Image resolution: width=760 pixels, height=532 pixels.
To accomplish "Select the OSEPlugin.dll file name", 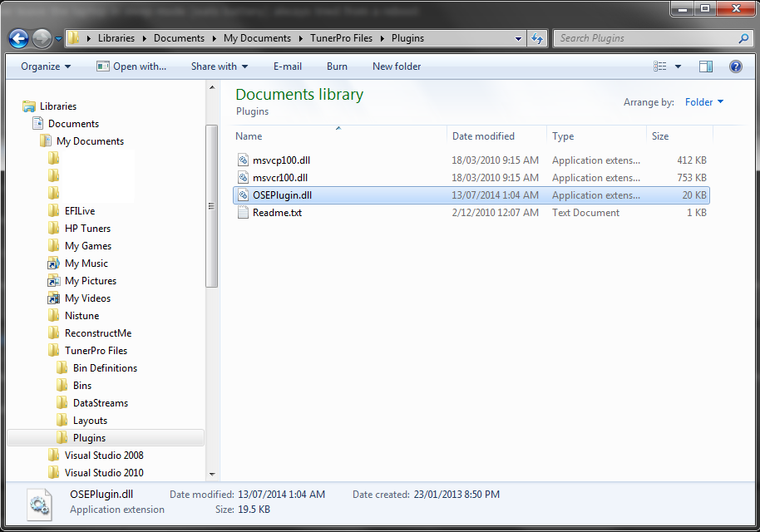I will [x=282, y=195].
